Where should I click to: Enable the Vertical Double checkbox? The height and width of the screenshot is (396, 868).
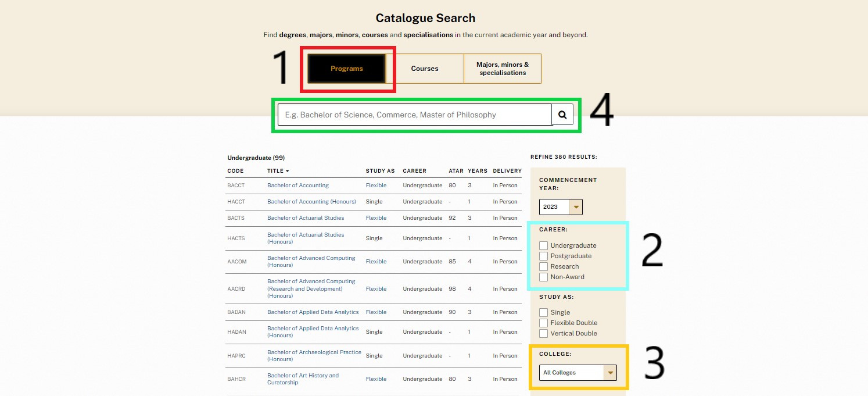click(543, 333)
